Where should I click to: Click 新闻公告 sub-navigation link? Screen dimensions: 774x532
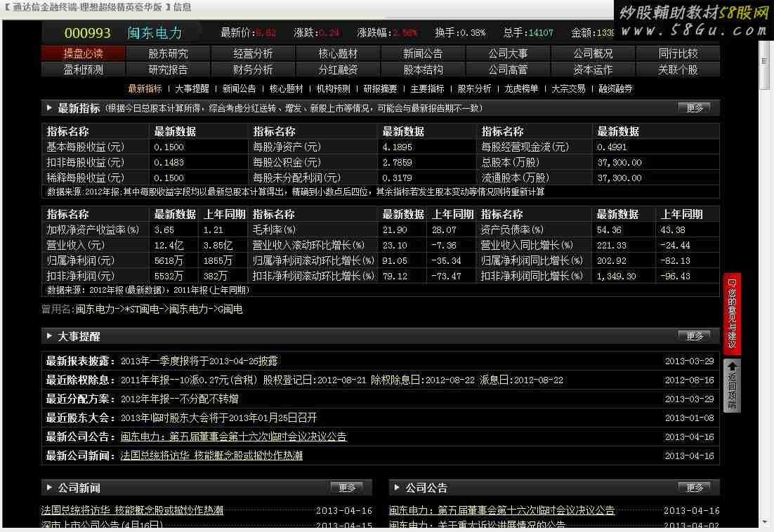[239, 88]
